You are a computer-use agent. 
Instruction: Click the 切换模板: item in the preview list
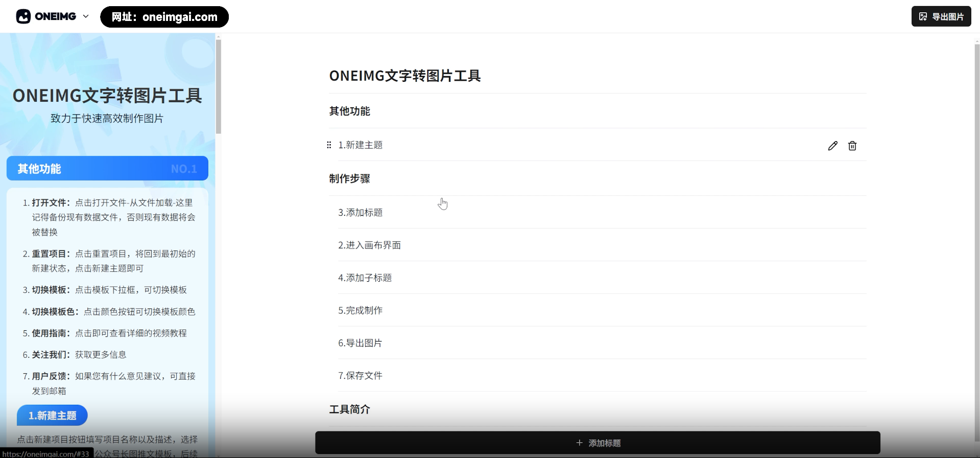coord(105,290)
